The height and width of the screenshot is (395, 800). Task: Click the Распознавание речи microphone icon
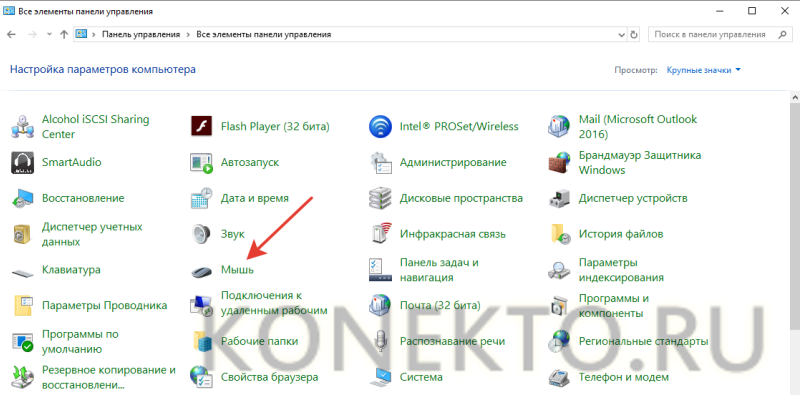pyautogui.click(x=380, y=341)
